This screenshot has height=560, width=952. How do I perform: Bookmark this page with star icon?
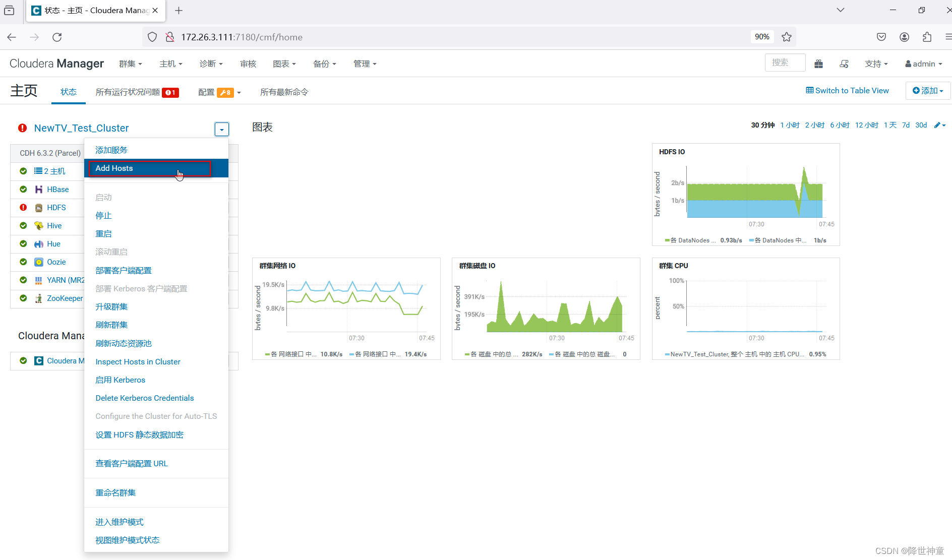pyautogui.click(x=787, y=37)
